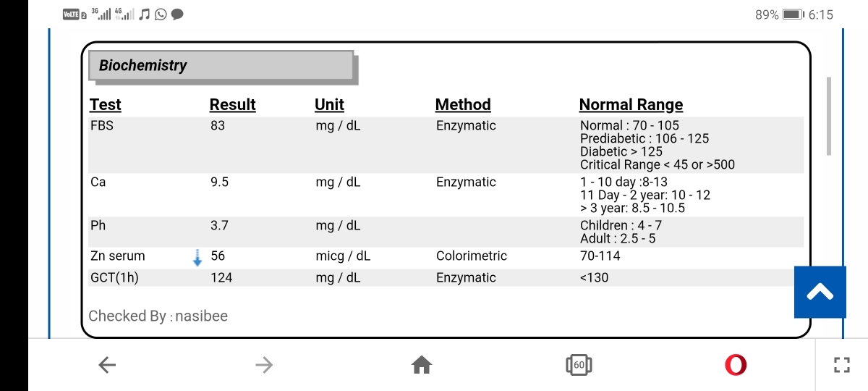Image resolution: width=868 pixels, height=391 pixels.
Task: Tap the blue down arrow beside Zn serum
Action: pyautogui.click(x=197, y=257)
